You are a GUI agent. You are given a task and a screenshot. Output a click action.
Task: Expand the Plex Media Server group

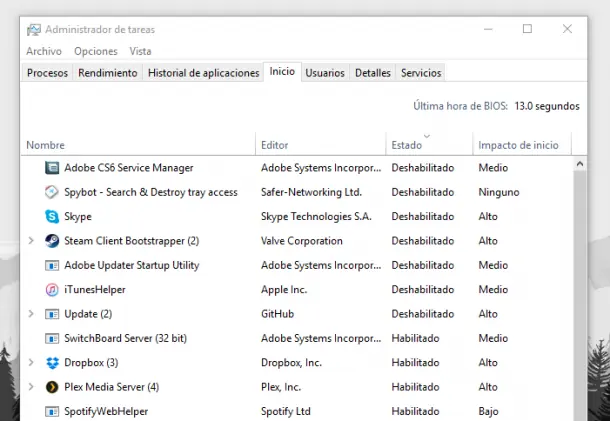coord(31,387)
